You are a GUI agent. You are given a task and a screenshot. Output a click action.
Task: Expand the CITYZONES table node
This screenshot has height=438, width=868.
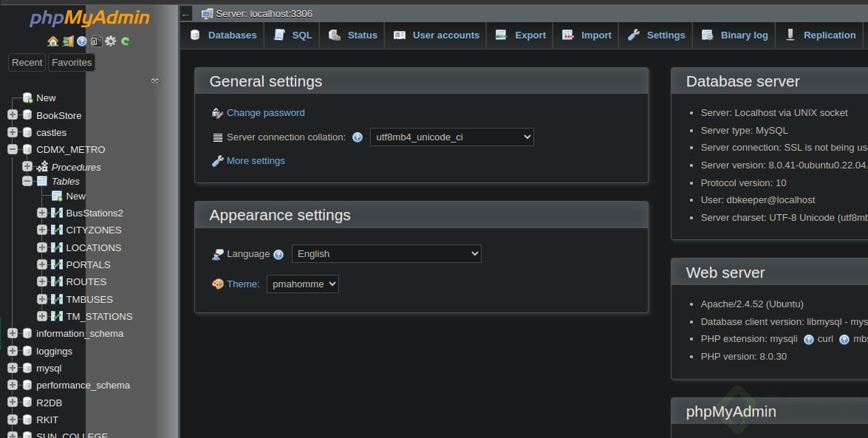42,230
